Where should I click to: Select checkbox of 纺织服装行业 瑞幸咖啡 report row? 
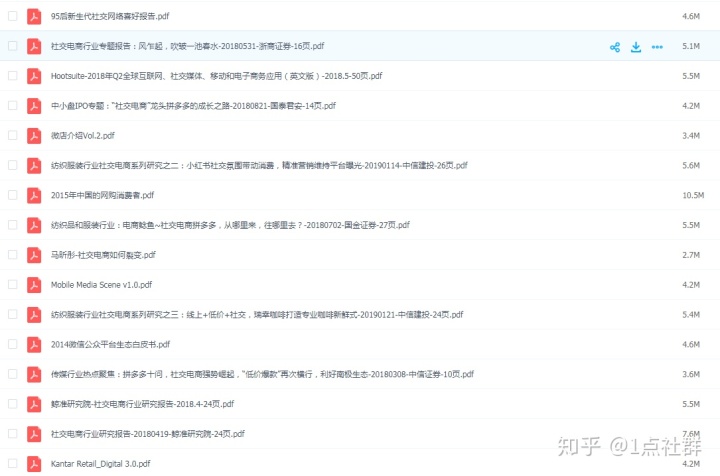pos(12,314)
